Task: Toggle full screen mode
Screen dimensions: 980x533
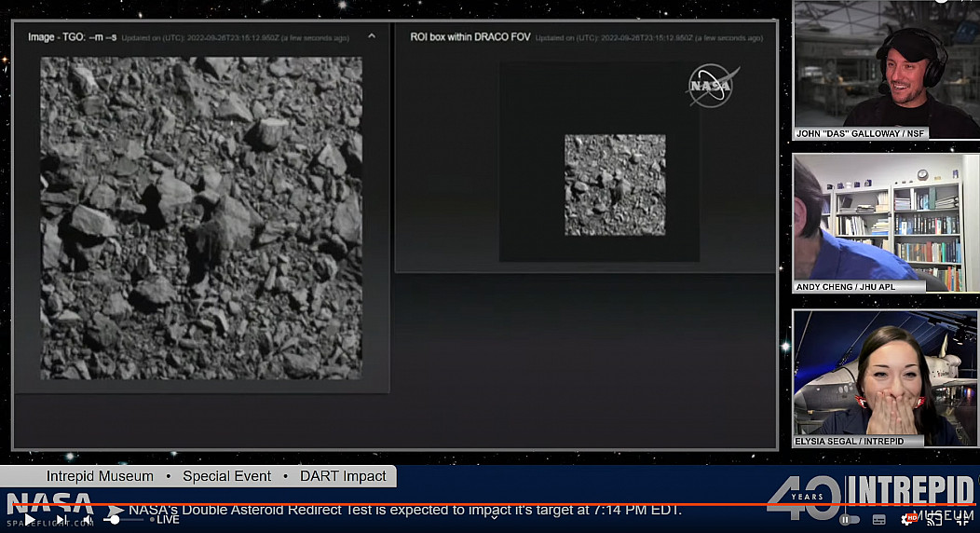Action: click(x=963, y=519)
